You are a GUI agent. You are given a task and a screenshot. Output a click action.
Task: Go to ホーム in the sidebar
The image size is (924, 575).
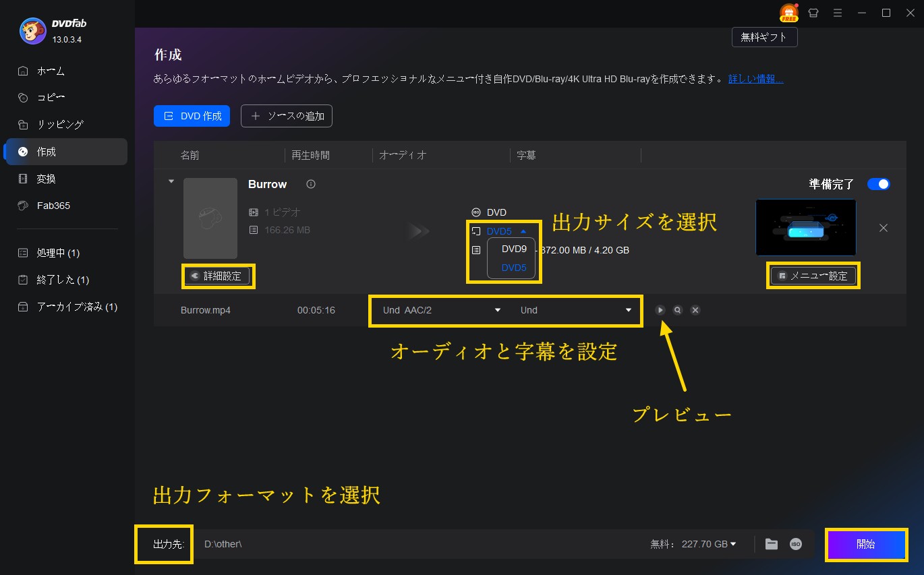coord(65,71)
